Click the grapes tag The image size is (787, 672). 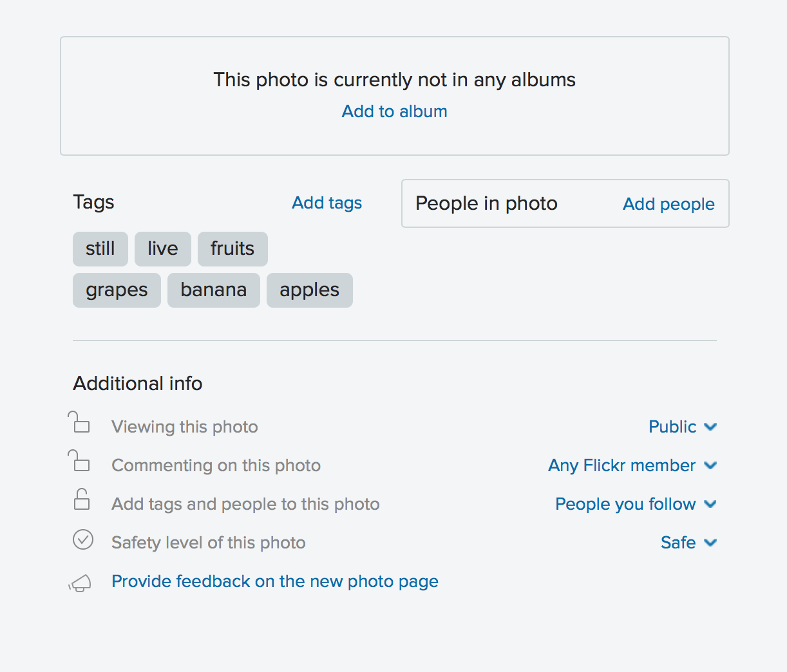(117, 290)
